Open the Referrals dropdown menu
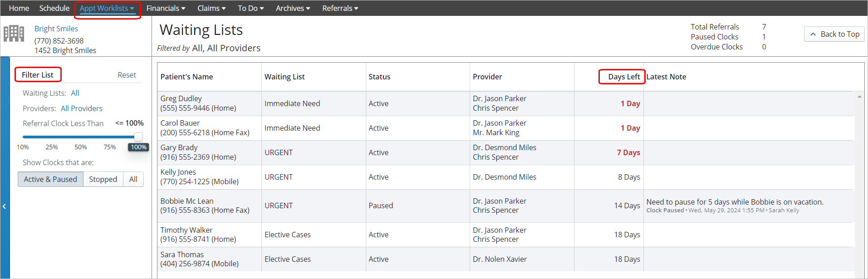868x279 pixels. tap(340, 8)
